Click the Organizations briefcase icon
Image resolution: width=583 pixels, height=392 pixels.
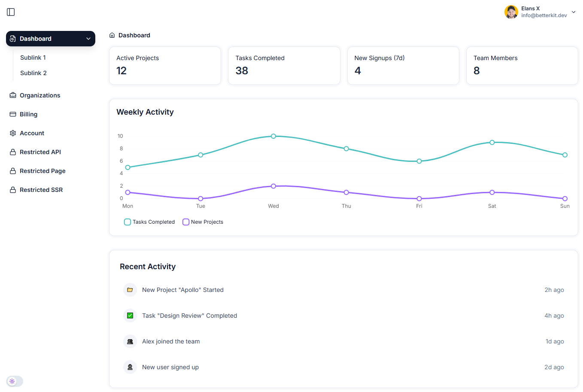(x=13, y=95)
